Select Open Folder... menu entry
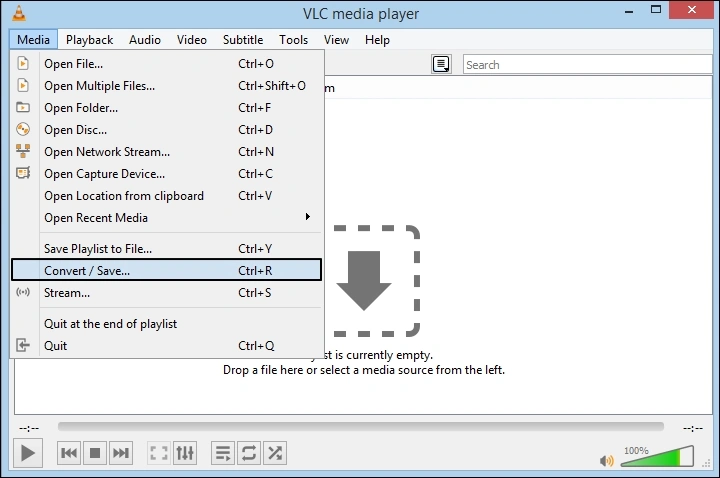The width and height of the screenshot is (720, 478). pos(167,108)
